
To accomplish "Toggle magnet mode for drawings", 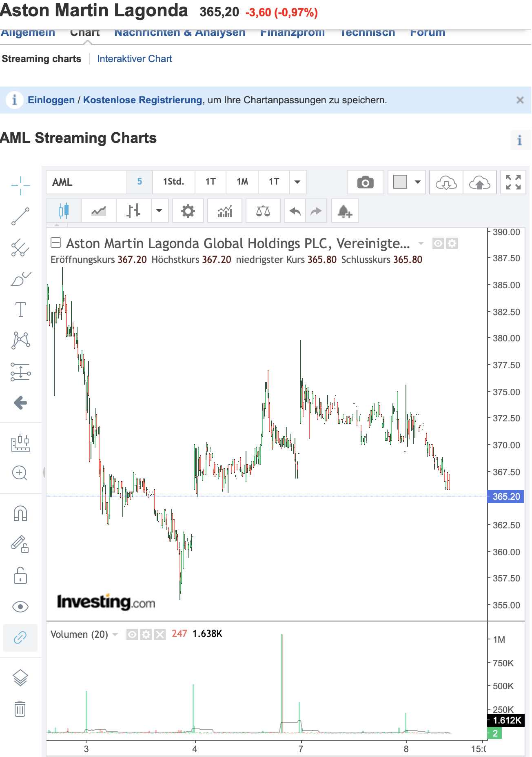I will [x=20, y=513].
